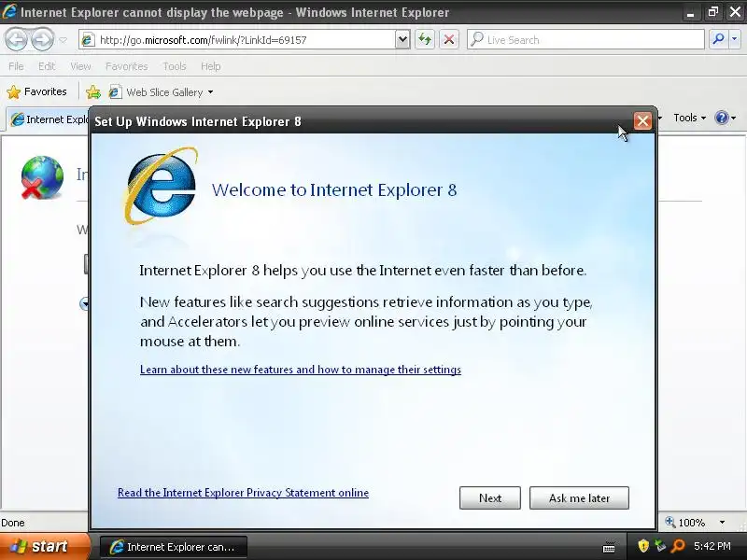Click the safely remove hardware tray icon
The image size is (747, 560).
[660, 546]
